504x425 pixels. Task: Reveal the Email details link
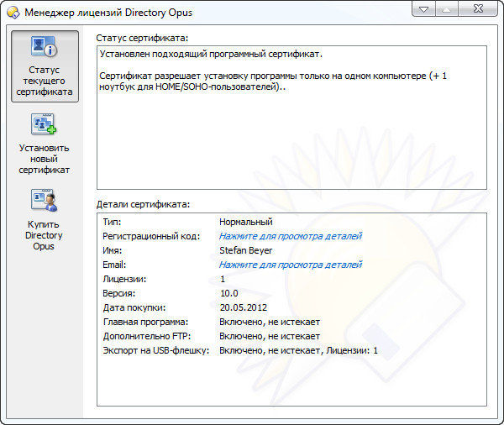pyautogui.click(x=290, y=265)
